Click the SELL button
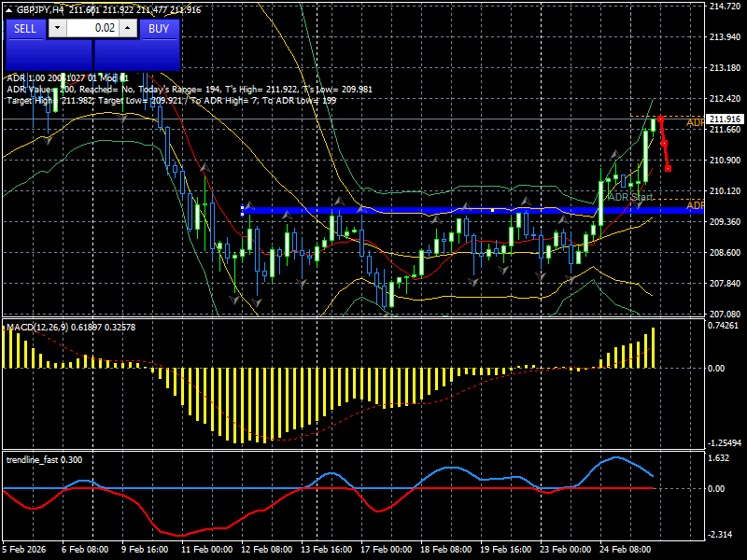Image resolution: width=747 pixels, height=560 pixels. tap(25, 29)
